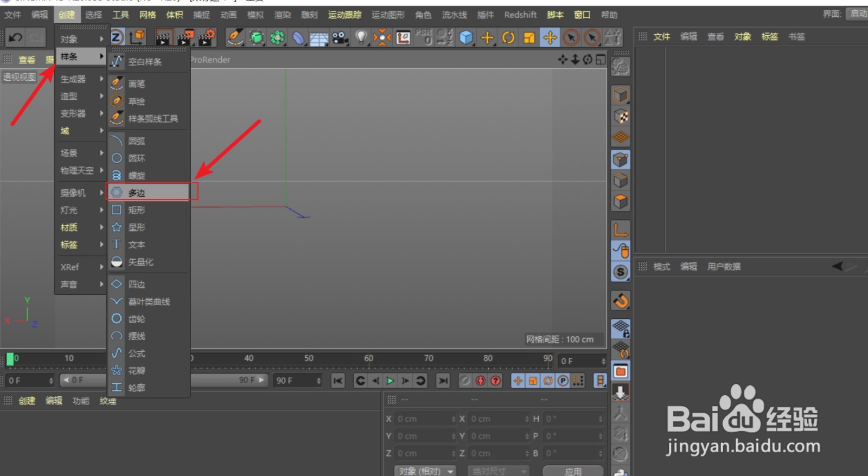
Task: Select the Rotate tool icon
Action: tap(508, 37)
